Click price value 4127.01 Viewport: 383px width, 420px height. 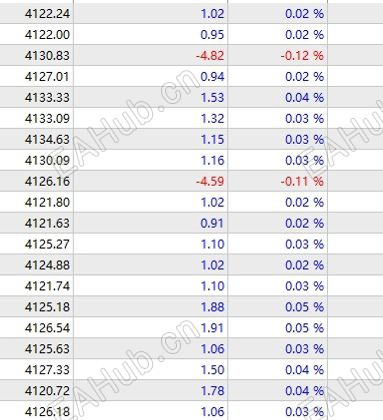(x=47, y=77)
